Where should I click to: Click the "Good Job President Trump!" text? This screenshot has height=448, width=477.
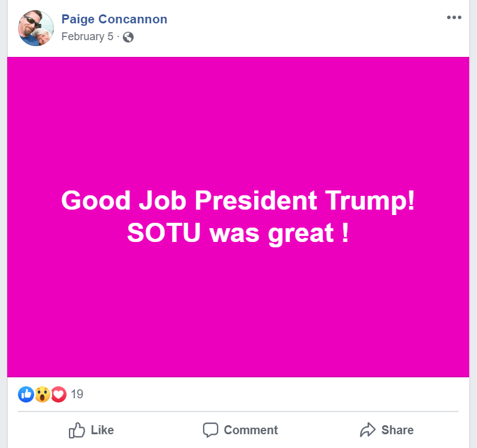pos(238,201)
